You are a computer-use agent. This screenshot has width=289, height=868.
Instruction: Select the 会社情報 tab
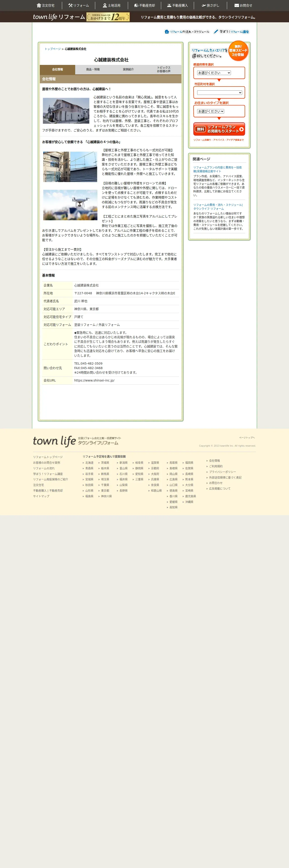[58, 69]
